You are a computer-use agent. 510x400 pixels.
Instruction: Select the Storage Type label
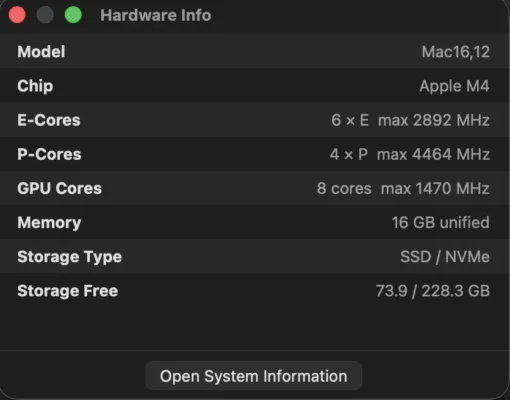pos(70,257)
